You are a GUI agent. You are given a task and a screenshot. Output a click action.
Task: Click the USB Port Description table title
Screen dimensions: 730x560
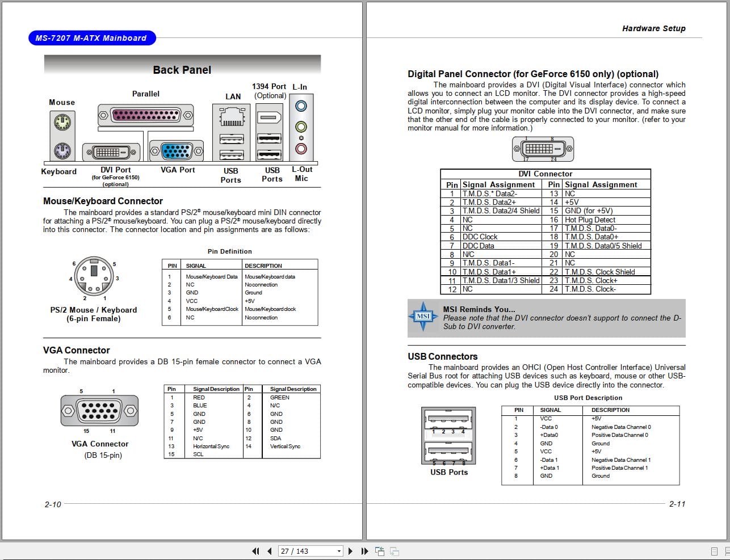[x=588, y=398]
